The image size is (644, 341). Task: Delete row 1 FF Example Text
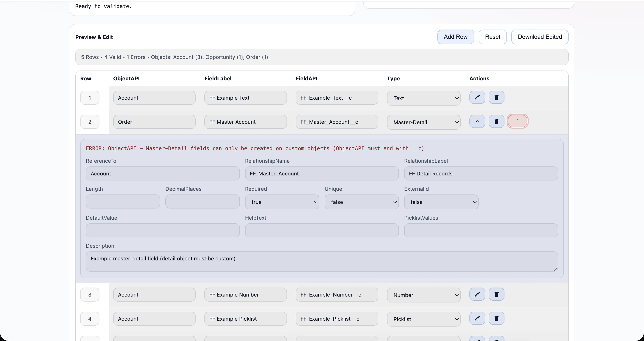[x=496, y=97]
